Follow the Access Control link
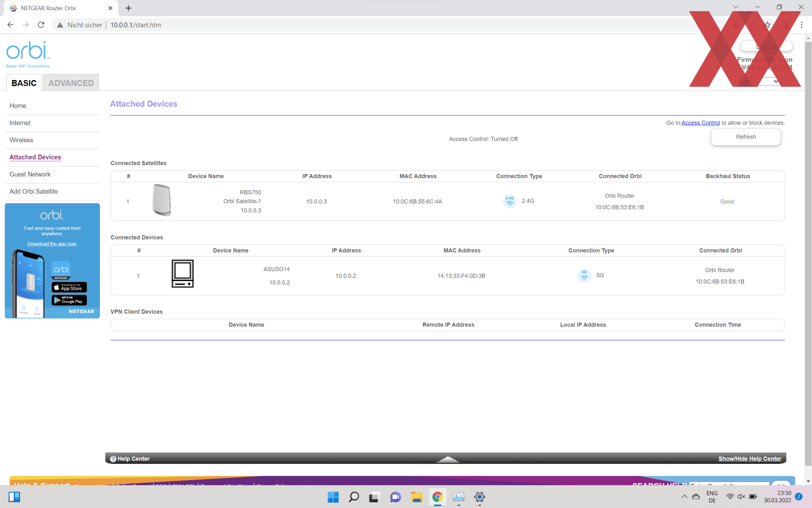 700,123
